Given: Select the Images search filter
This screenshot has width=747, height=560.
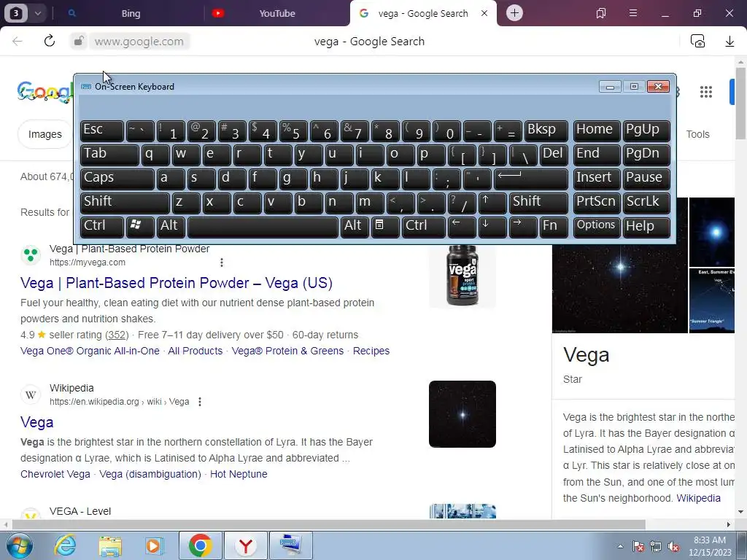Looking at the screenshot, I should pyautogui.click(x=44, y=134).
